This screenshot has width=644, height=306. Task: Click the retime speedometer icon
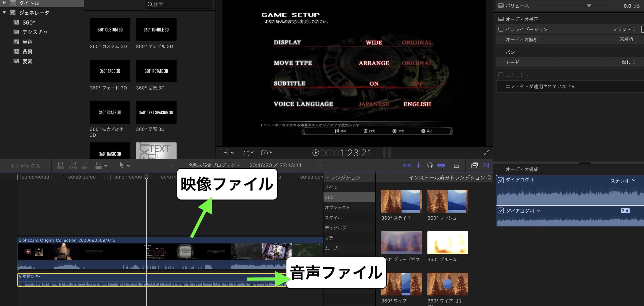pyautogui.click(x=264, y=153)
